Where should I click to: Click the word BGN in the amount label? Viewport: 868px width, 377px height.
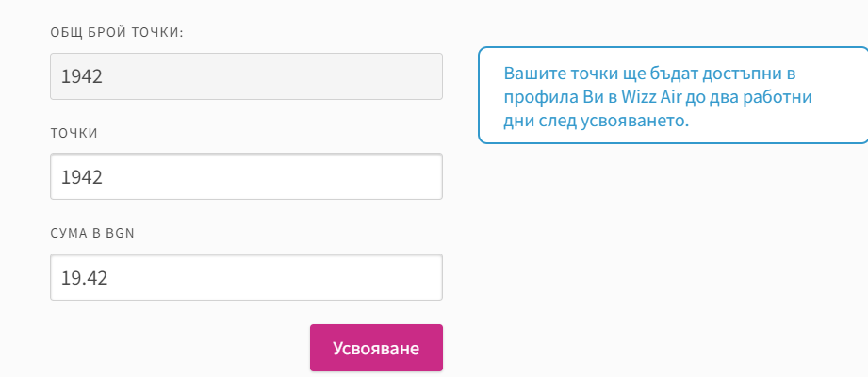pos(122,234)
